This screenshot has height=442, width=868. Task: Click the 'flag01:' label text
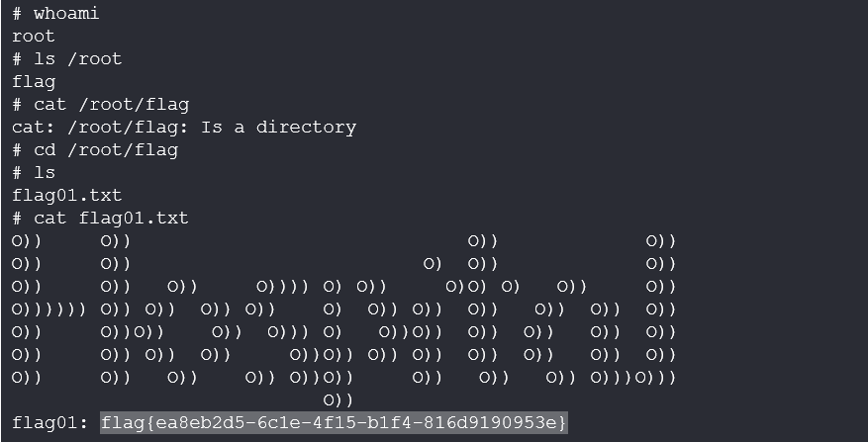tap(50, 423)
